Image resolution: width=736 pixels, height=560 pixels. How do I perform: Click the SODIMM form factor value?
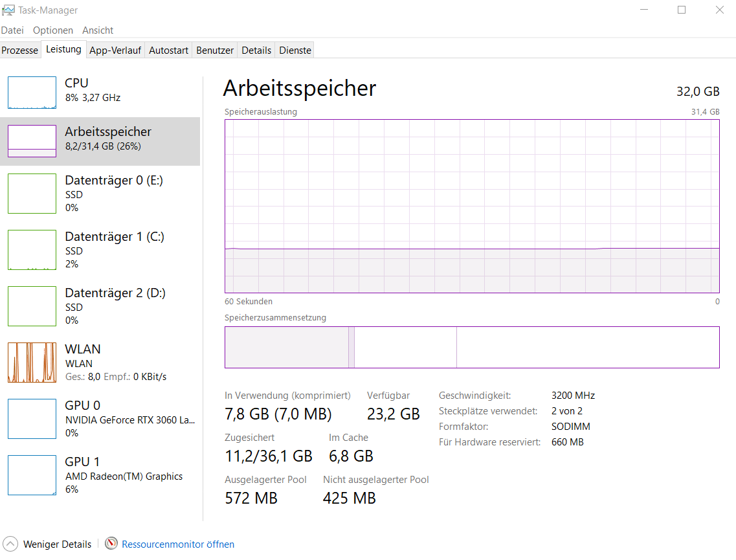[571, 426]
